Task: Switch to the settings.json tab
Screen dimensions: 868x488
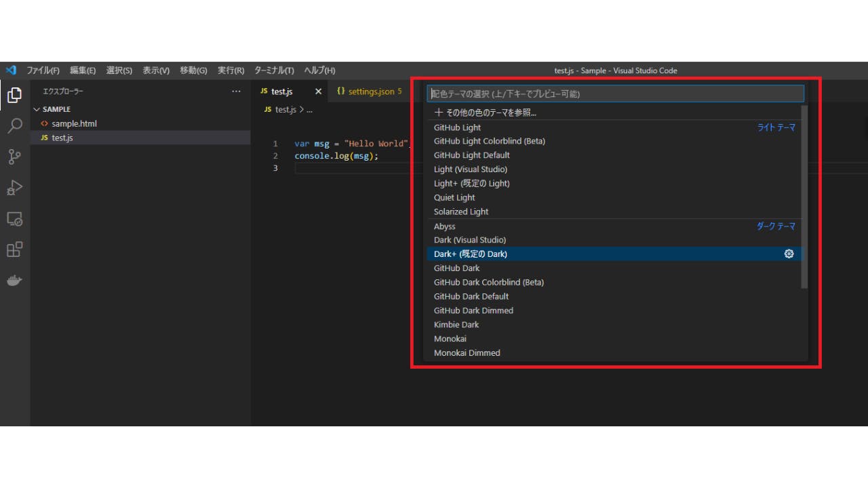Action: coord(371,91)
